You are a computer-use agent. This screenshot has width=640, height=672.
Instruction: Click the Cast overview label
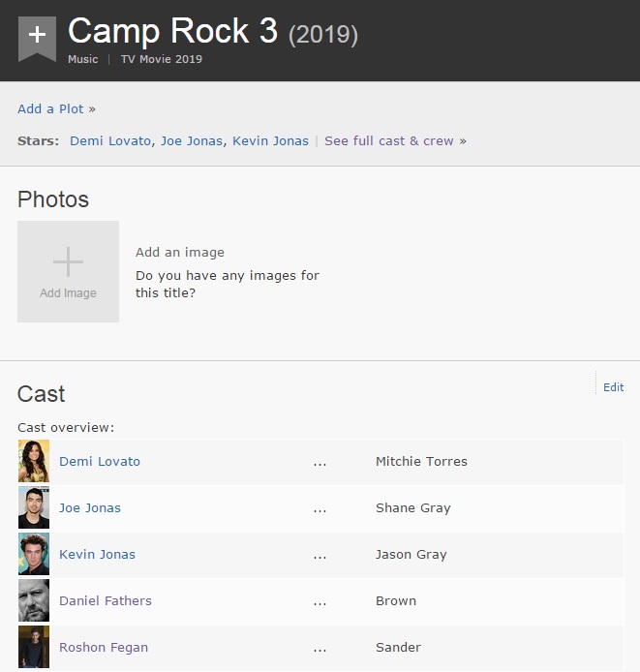(x=66, y=427)
